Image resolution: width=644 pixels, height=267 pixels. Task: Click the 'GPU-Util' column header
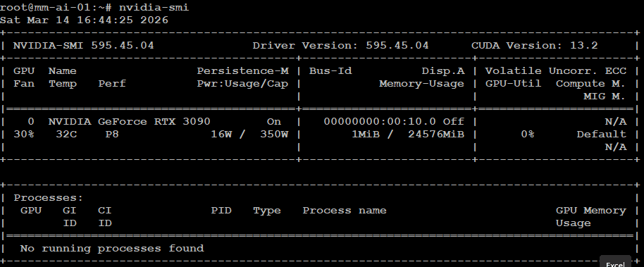[514, 84]
